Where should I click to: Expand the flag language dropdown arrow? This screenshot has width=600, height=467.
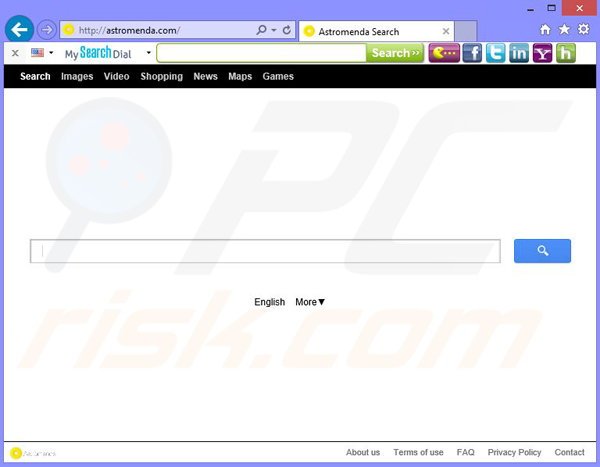tap(51, 52)
